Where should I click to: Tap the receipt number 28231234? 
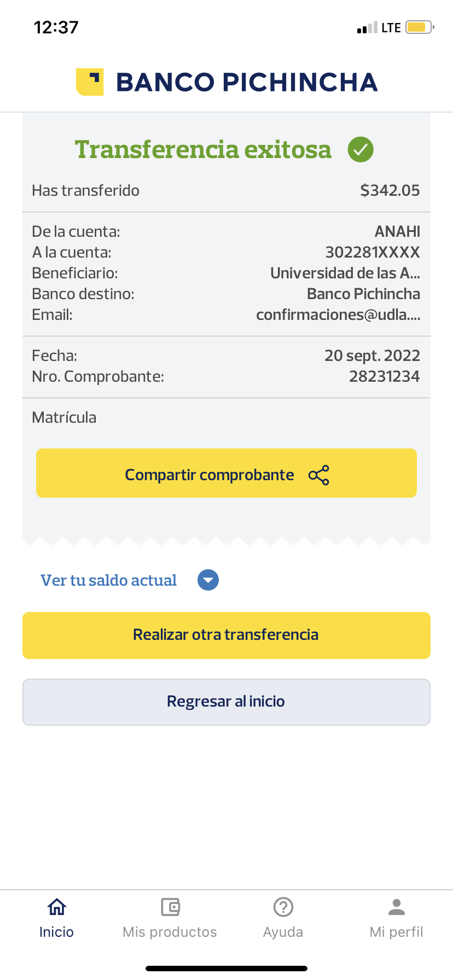(384, 376)
